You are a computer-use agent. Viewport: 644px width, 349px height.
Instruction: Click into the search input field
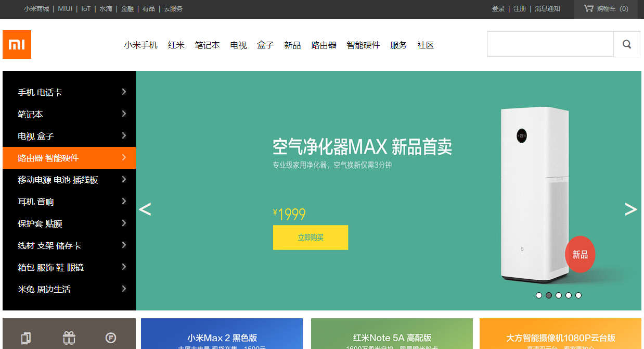pos(550,44)
